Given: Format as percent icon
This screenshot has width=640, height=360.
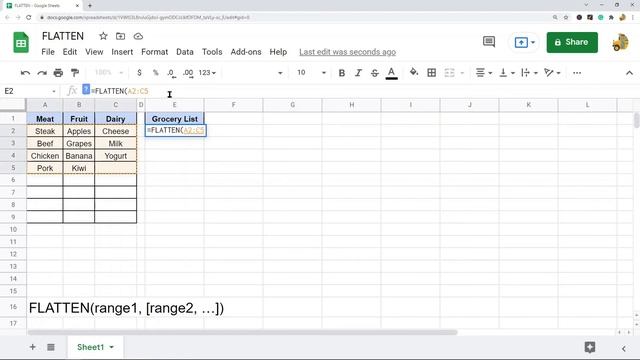Looking at the screenshot, I should [156, 73].
